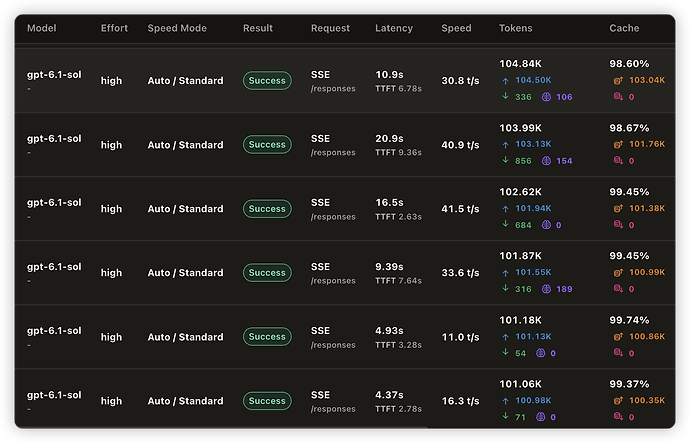Click the TTFT 9.36s text
Viewport: 690px width, 443px height.
coord(398,153)
